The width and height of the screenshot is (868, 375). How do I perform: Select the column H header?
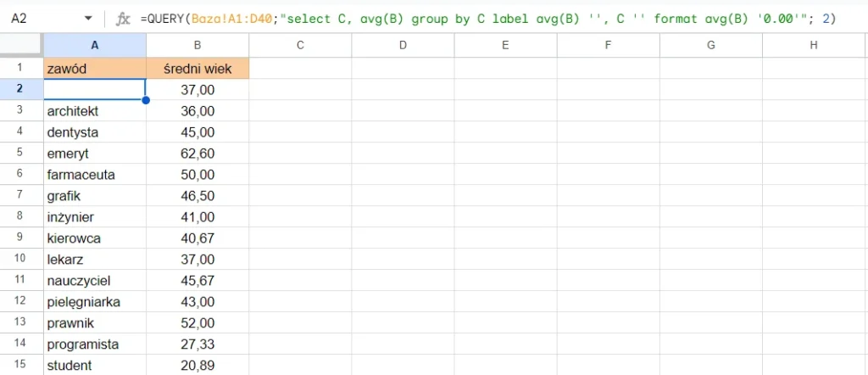pyautogui.click(x=814, y=45)
